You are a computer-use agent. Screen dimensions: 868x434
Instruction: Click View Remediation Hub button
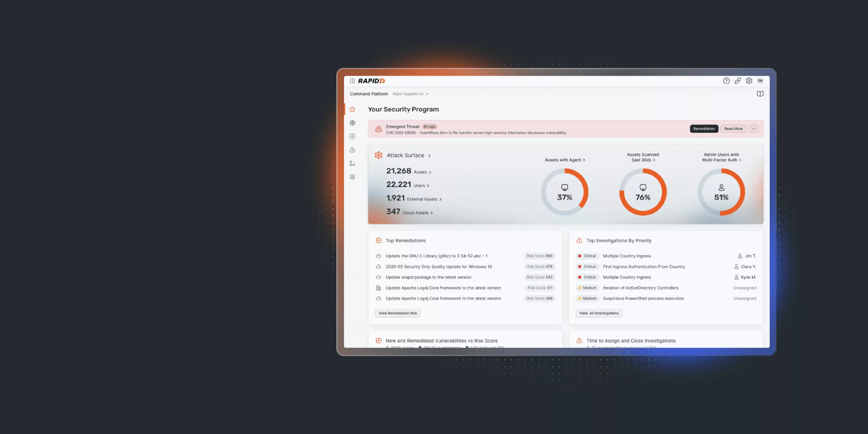click(397, 313)
